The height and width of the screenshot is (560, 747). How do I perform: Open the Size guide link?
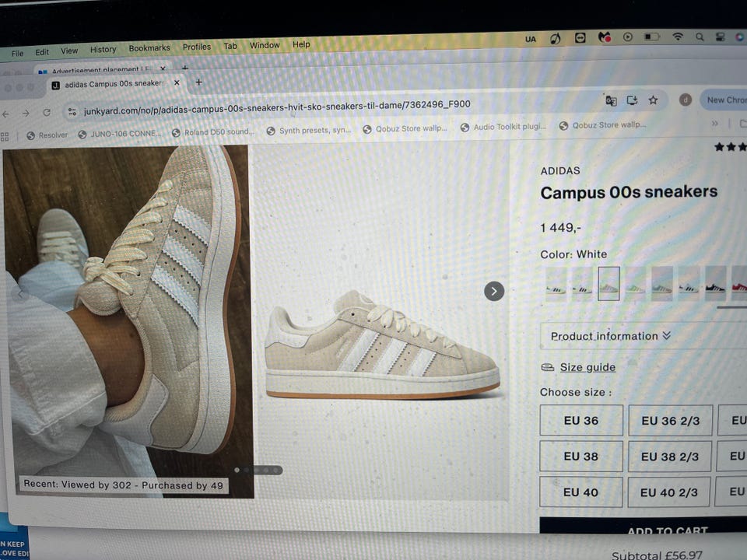(x=587, y=367)
